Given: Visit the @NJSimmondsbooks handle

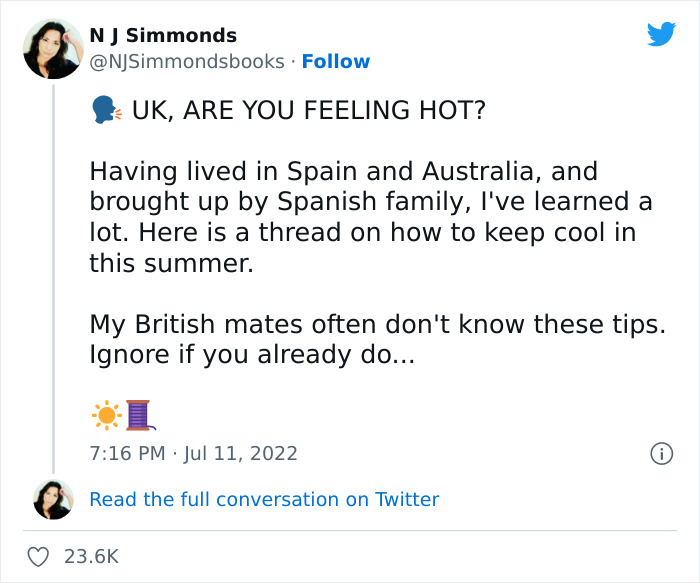Looking at the screenshot, I should (x=187, y=61).
